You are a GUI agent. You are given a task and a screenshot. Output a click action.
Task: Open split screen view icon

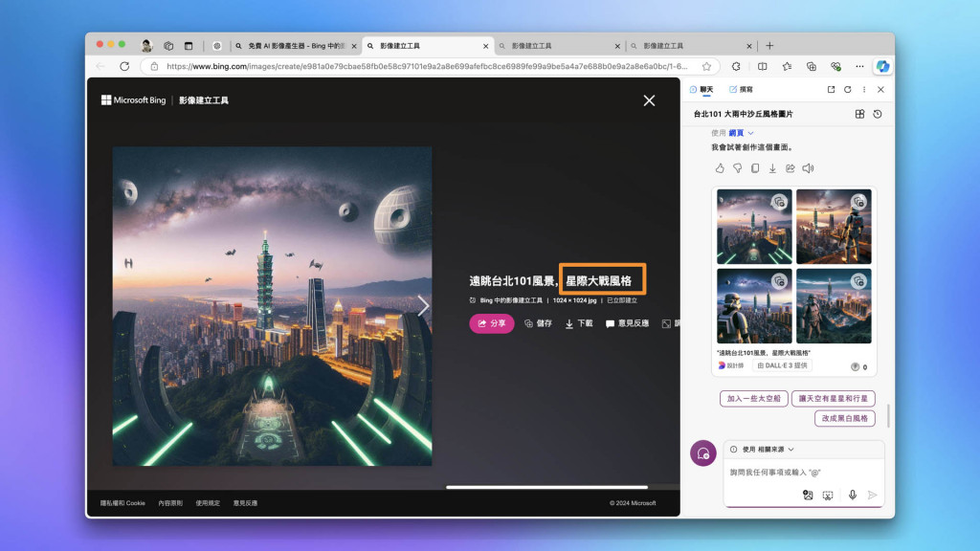click(x=762, y=66)
